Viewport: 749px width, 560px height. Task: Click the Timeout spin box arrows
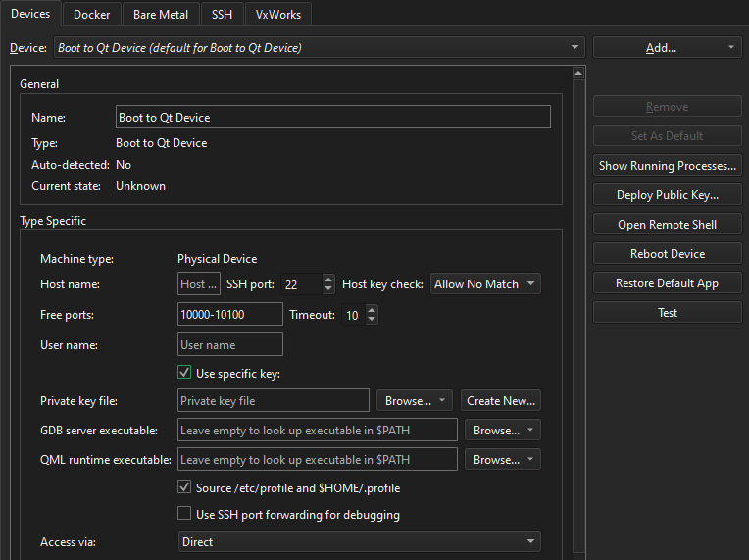[372, 315]
